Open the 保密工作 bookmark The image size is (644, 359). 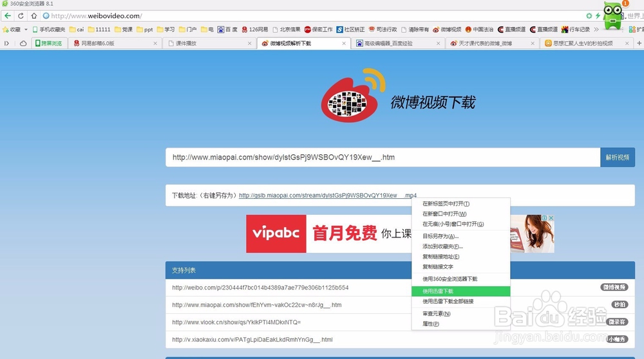319,30
